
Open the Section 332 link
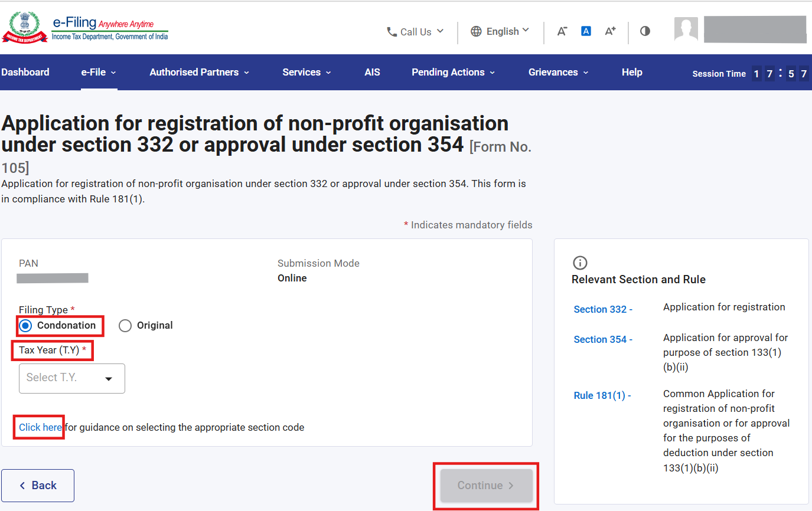click(603, 309)
